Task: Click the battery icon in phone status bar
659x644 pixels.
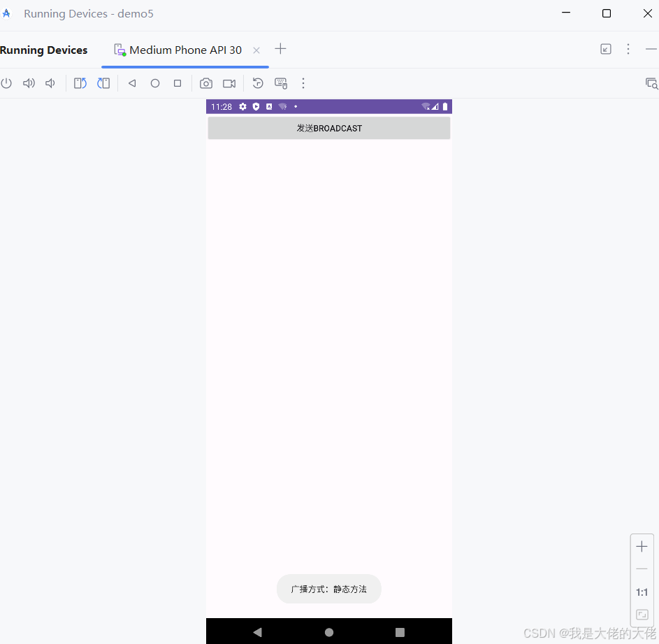Action: point(445,106)
